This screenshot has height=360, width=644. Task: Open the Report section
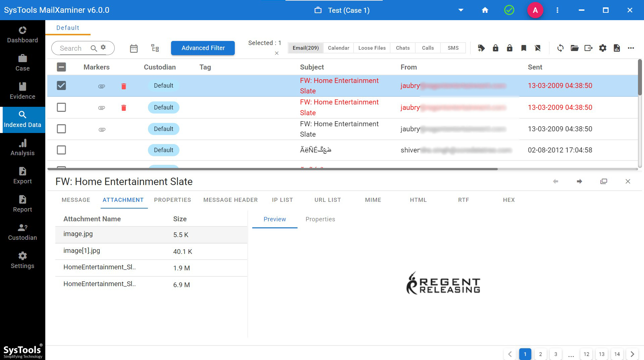pos(22,204)
